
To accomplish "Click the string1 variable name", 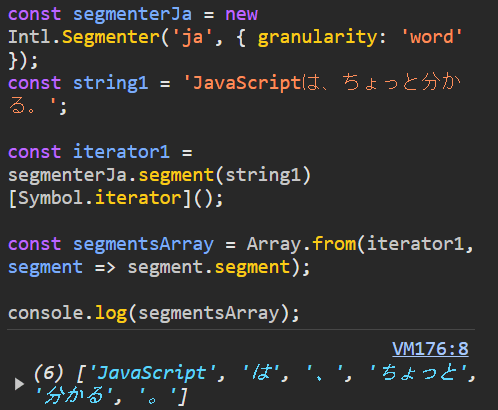I will [110, 83].
